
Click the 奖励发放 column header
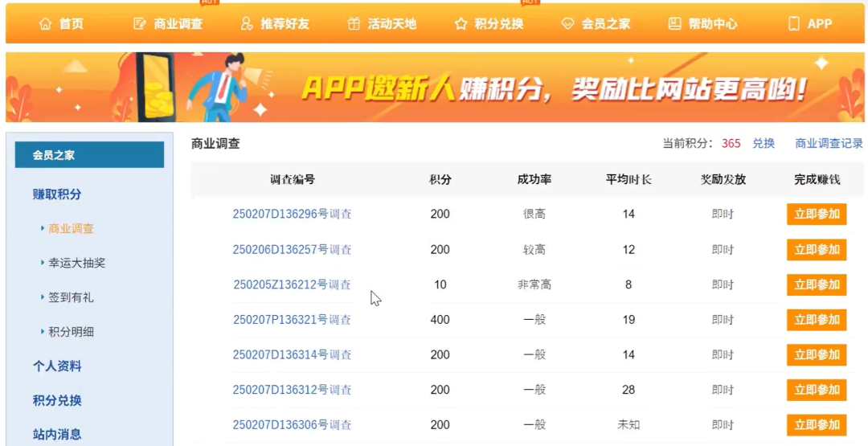(723, 179)
